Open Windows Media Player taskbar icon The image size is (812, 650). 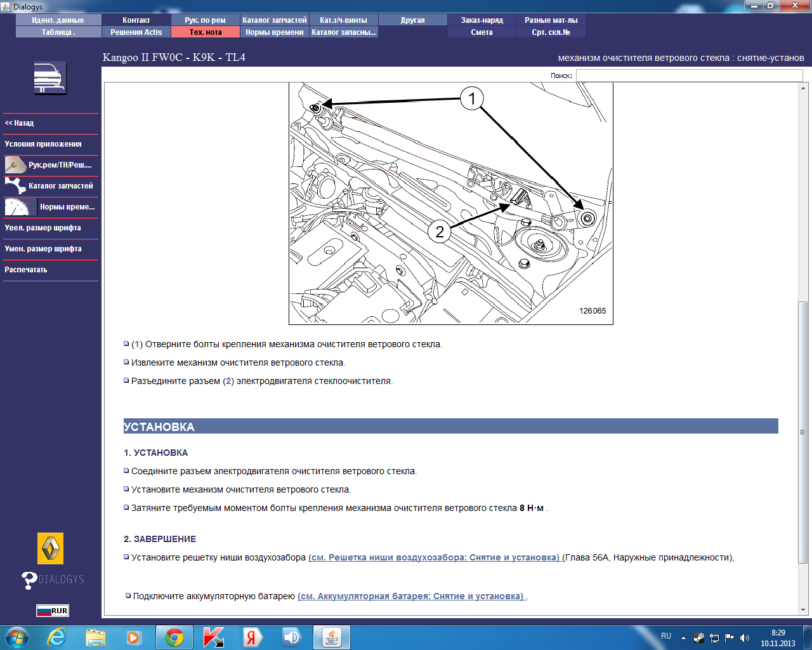tap(134, 637)
